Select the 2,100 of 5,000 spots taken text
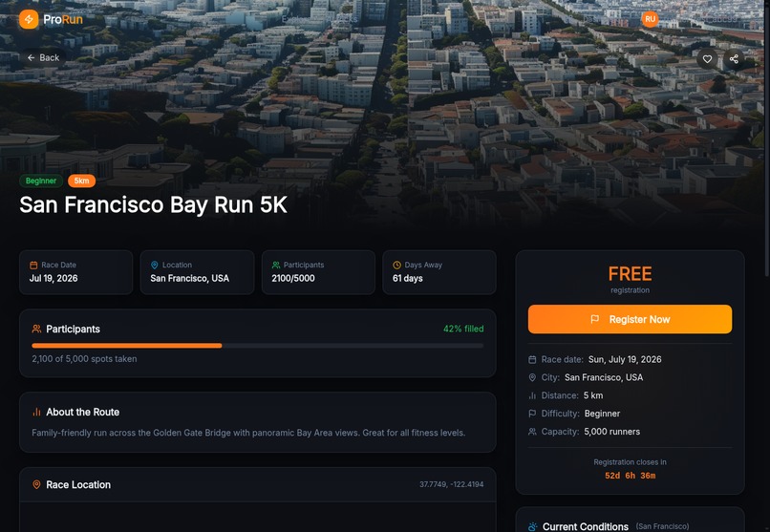 [84, 359]
